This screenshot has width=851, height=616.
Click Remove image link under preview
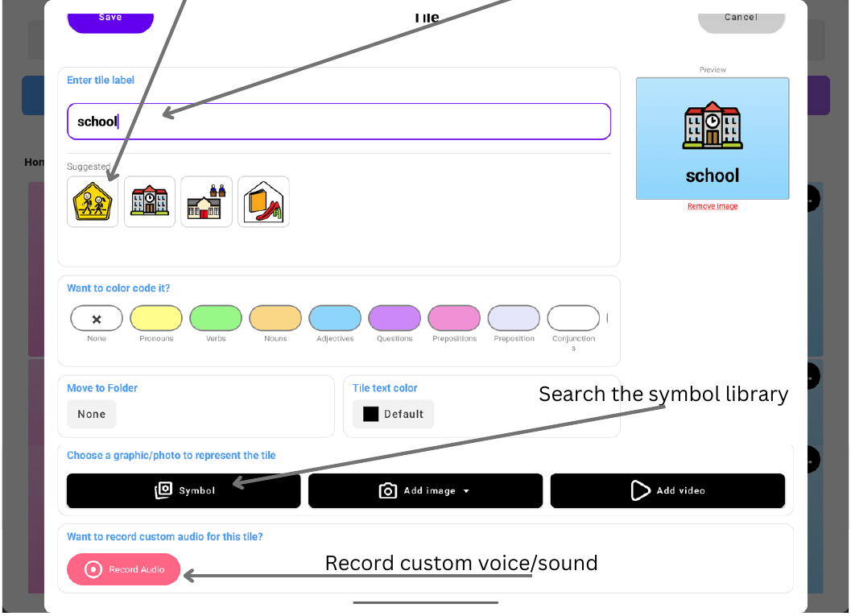pos(713,206)
